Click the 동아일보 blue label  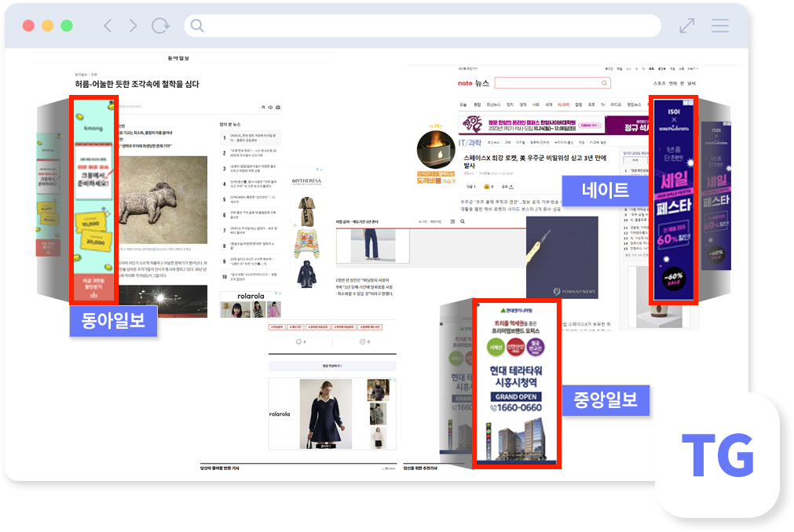pyautogui.click(x=113, y=322)
